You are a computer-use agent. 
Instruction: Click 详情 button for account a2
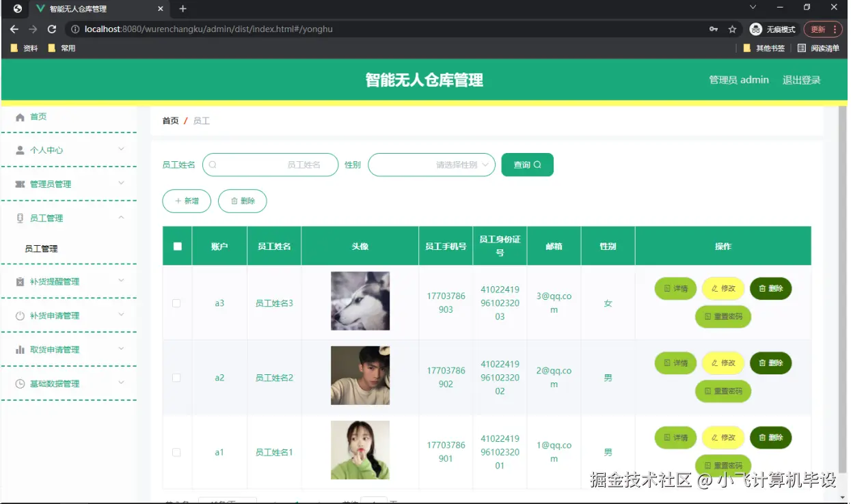(x=675, y=363)
